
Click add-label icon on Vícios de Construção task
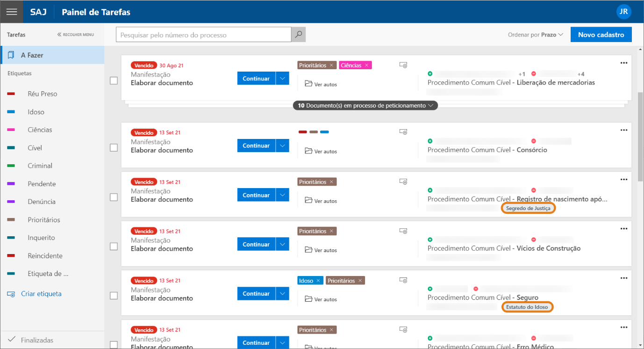point(403,231)
